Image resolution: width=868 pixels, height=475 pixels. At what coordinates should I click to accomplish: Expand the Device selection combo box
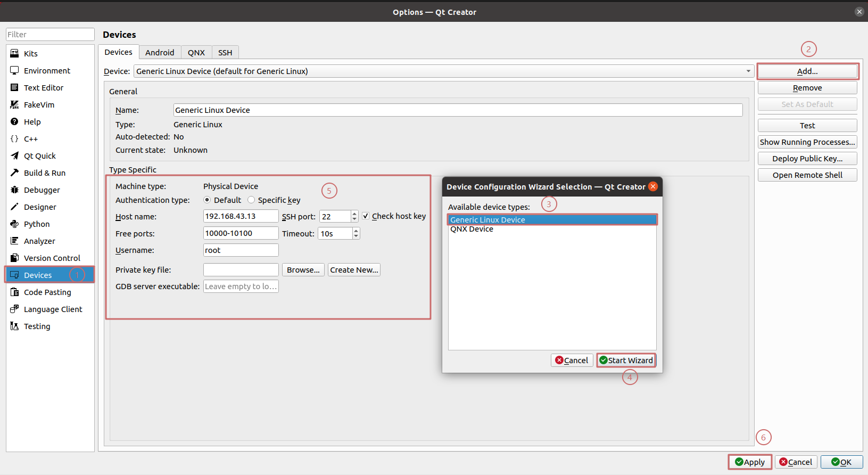point(748,71)
